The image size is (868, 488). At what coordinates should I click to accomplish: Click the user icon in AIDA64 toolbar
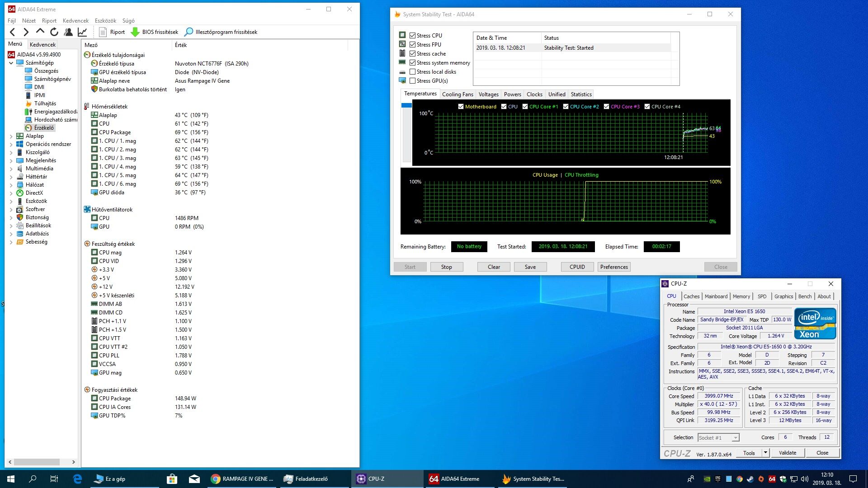[x=68, y=32]
